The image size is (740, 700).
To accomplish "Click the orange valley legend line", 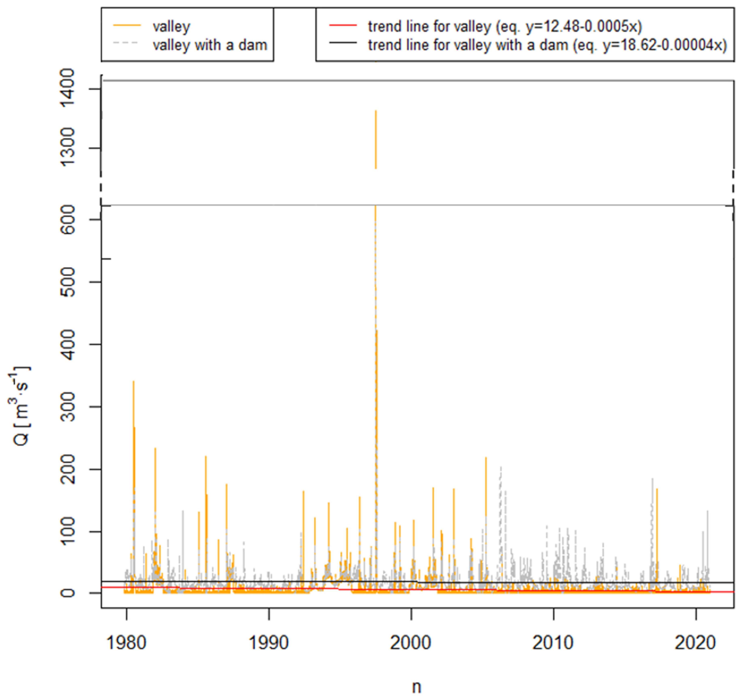I will pyautogui.click(x=127, y=25).
